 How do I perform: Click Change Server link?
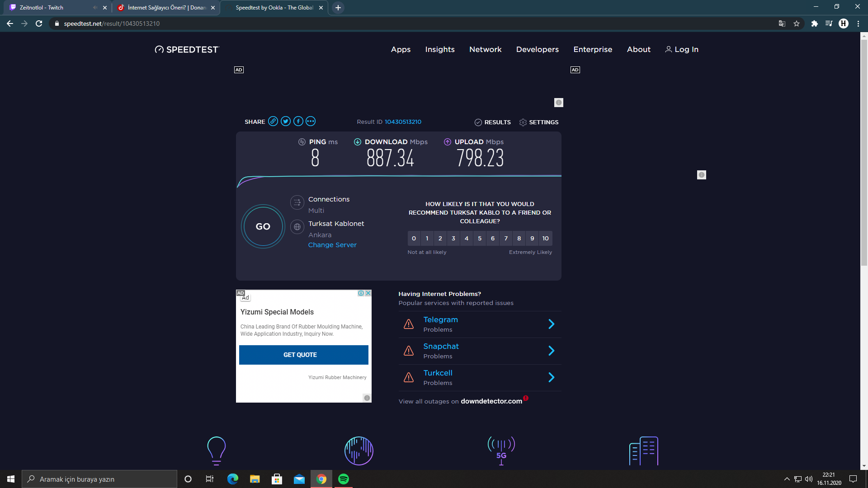pos(332,245)
